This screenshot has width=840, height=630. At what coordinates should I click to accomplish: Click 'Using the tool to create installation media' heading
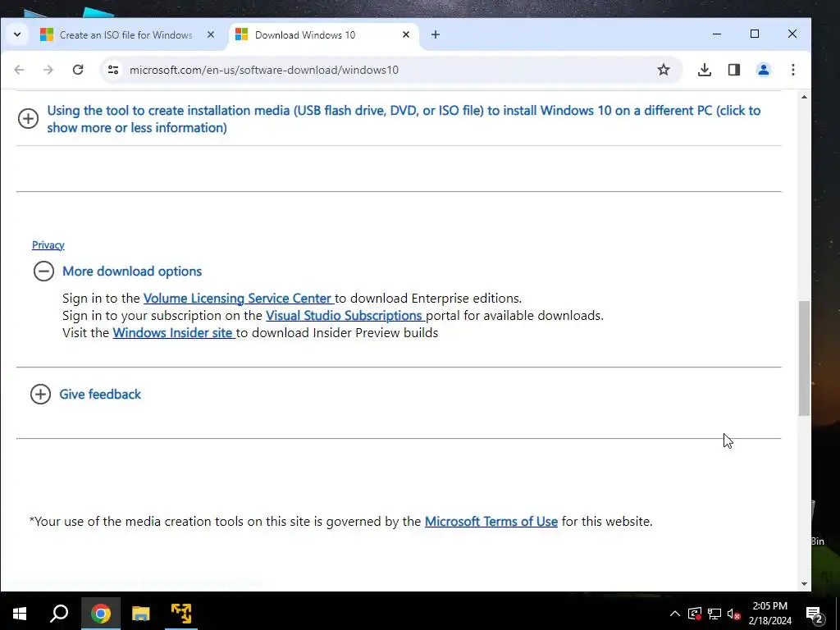click(x=404, y=119)
